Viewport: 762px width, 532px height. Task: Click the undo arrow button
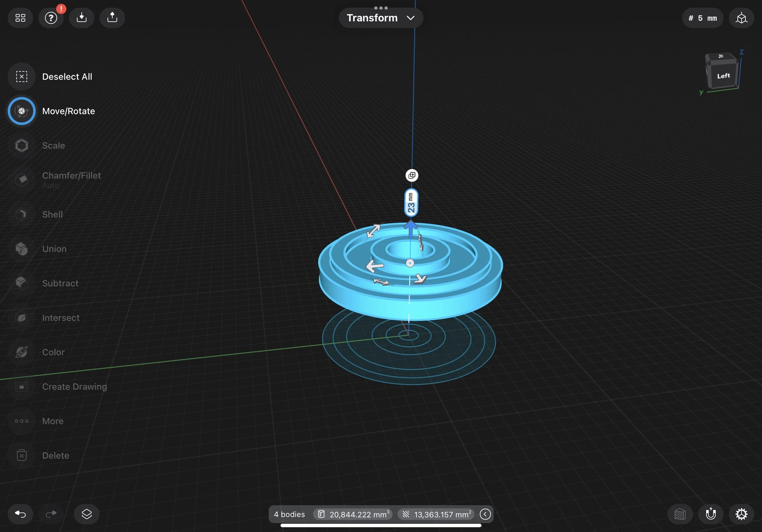coord(20,514)
